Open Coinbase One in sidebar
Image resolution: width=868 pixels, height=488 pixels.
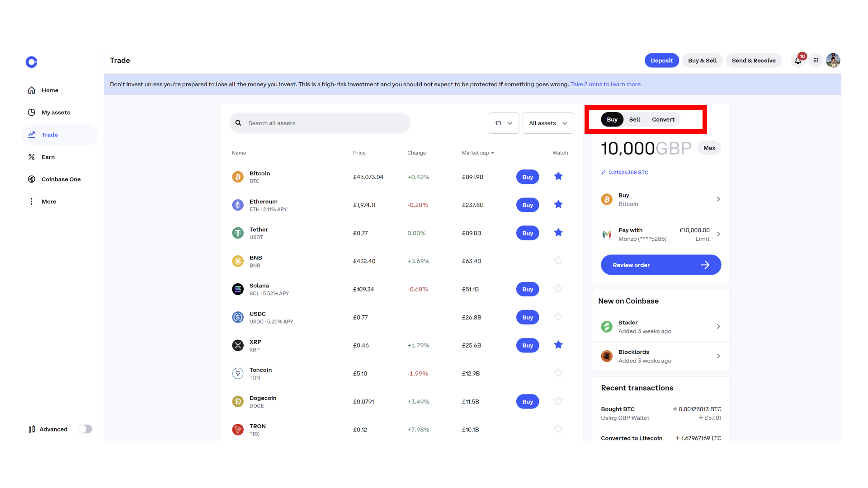coord(59,179)
